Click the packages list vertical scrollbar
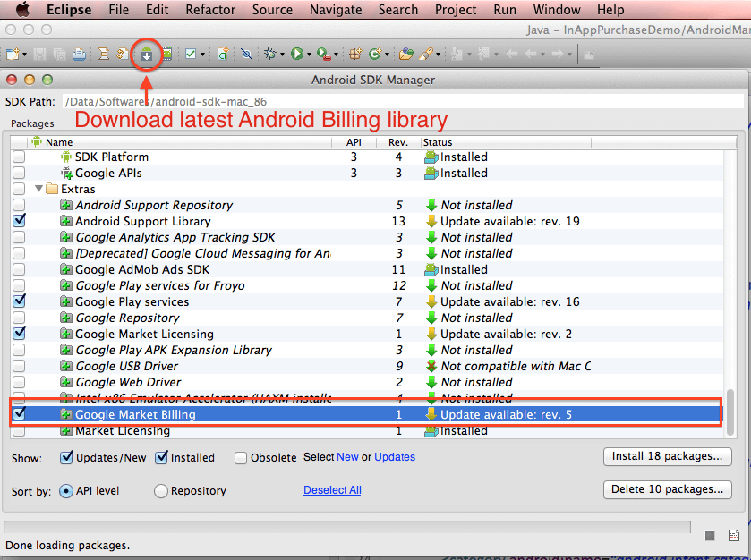The image size is (751, 560). [x=730, y=412]
